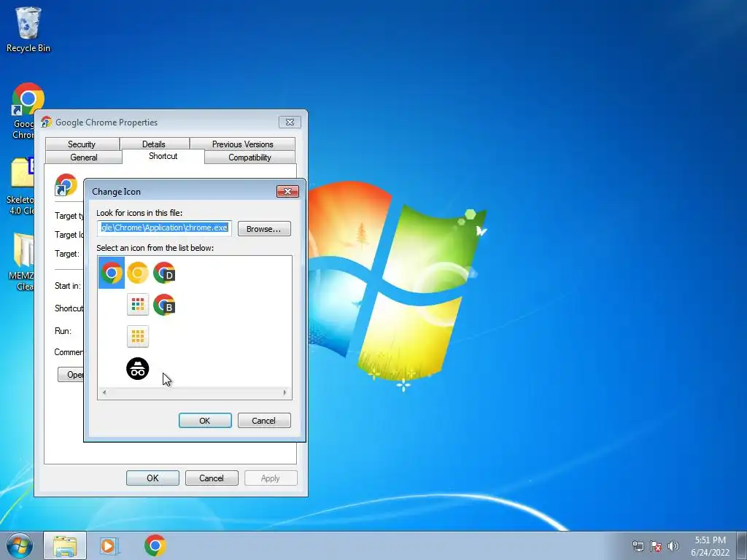Open the Recycle Bin on desktop
Screen dimensions: 747x560
tap(28, 29)
